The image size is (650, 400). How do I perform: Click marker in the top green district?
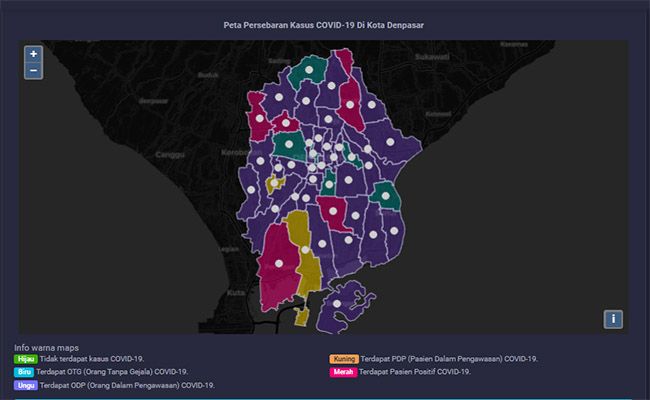[x=310, y=70]
